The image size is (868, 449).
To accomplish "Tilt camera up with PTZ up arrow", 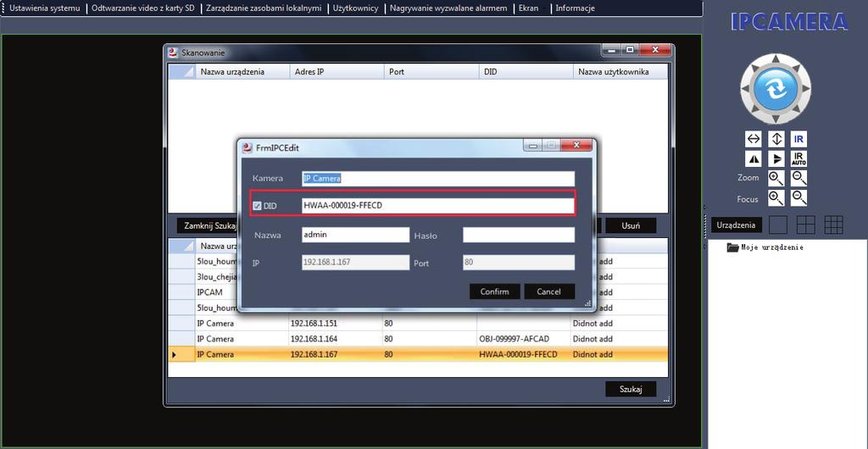I will point(776,58).
